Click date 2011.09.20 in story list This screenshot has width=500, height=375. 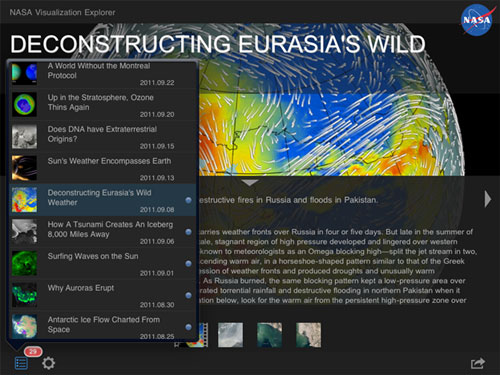coord(157,114)
